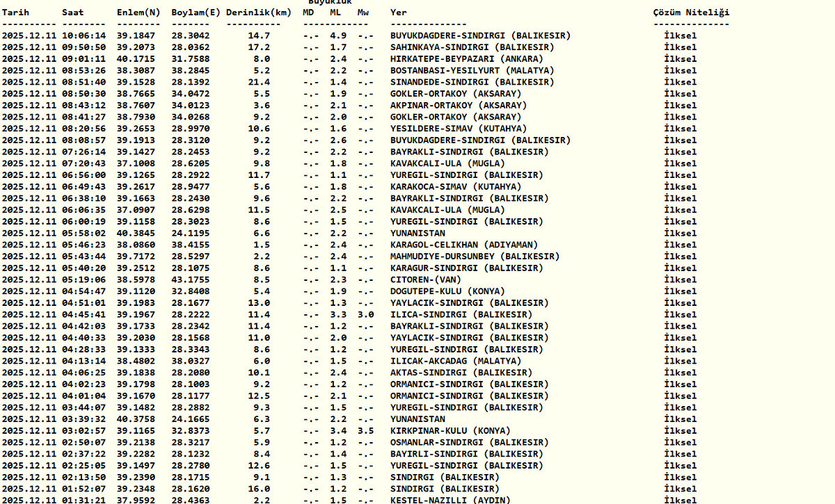Click the Yer column header
Screen dimensions: 835x504
click(399, 13)
